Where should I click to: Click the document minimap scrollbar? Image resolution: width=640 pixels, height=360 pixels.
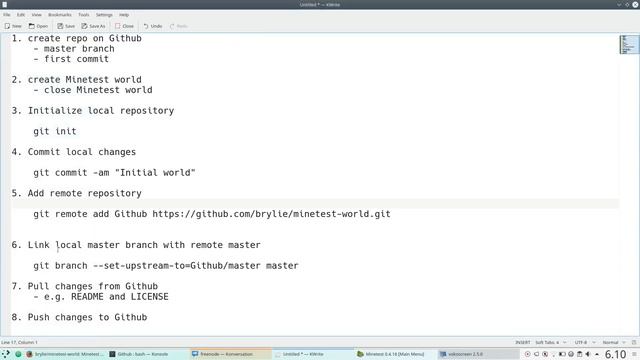tap(629, 44)
